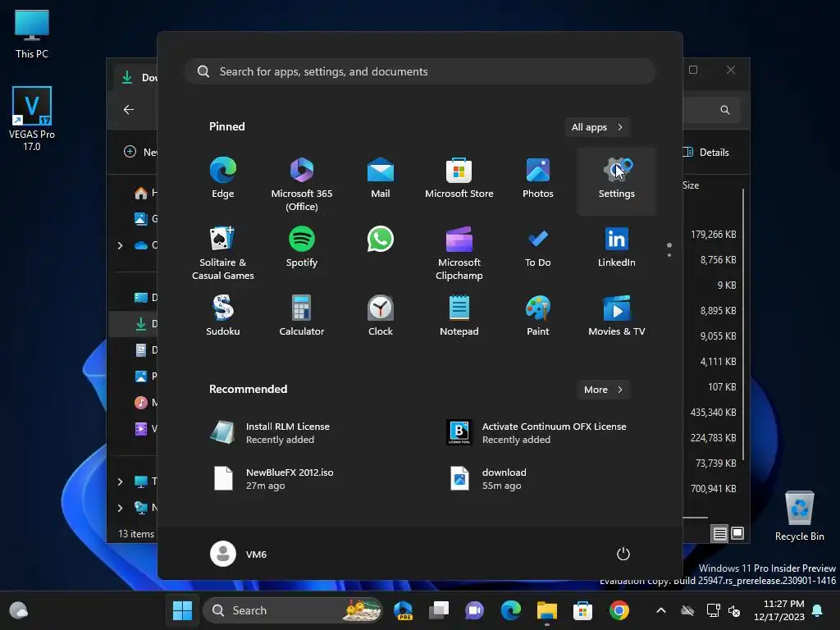Image resolution: width=840 pixels, height=630 pixels.
Task: Select the Music folder in Explorer sidebar
Action: (x=144, y=402)
